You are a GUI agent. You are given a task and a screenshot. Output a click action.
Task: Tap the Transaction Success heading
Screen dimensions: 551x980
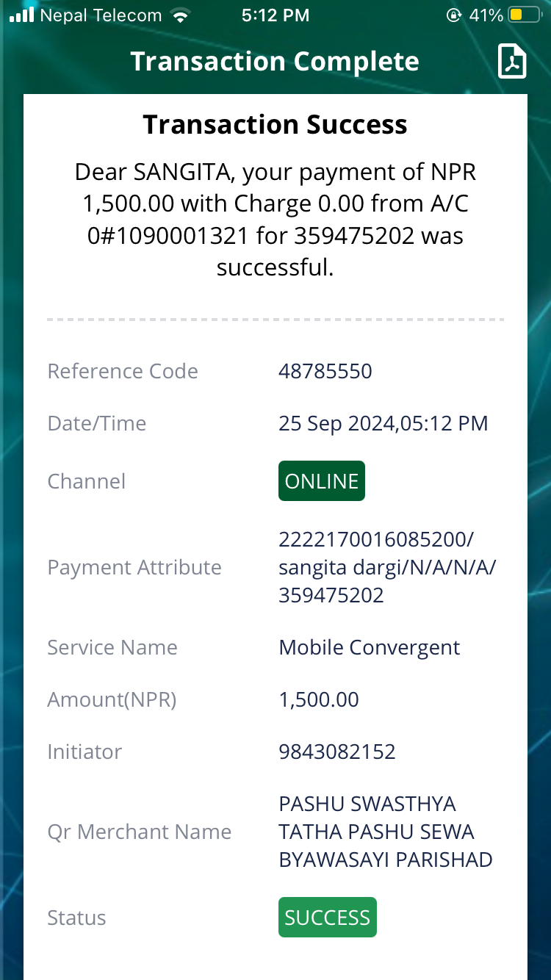275,125
